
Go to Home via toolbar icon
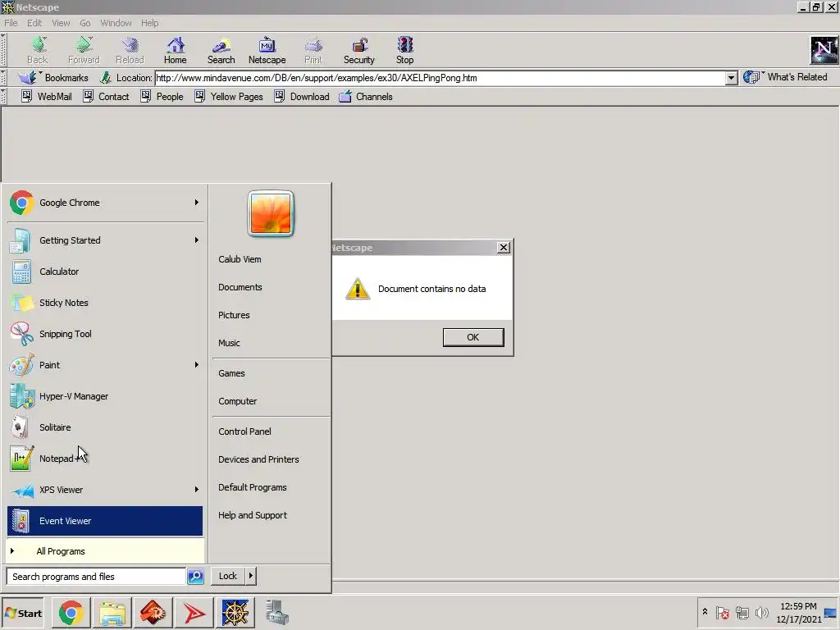[x=176, y=50]
